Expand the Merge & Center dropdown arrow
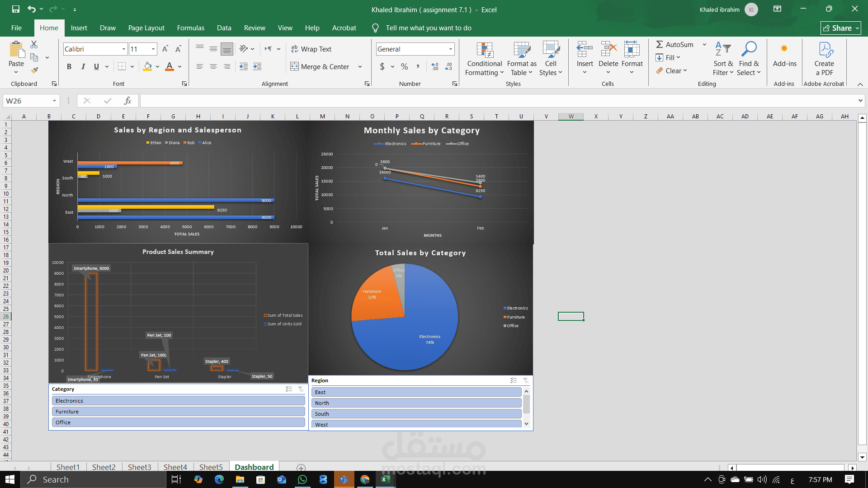Image resolution: width=868 pixels, height=488 pixels. (360, 66)
